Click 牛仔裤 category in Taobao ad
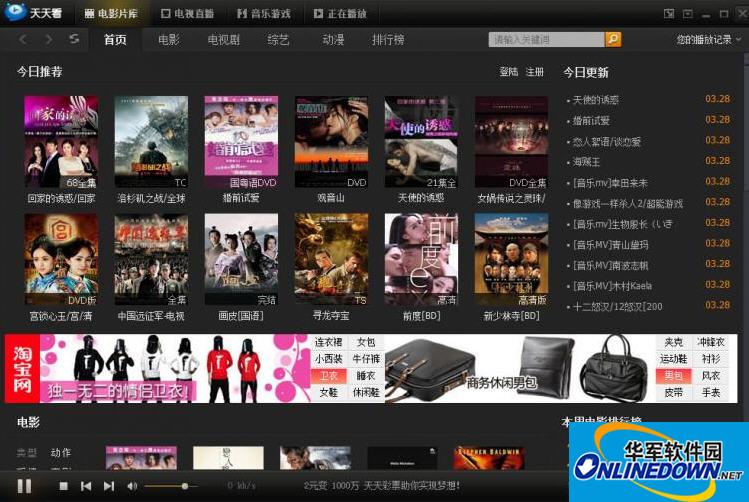 coord(366,359)
